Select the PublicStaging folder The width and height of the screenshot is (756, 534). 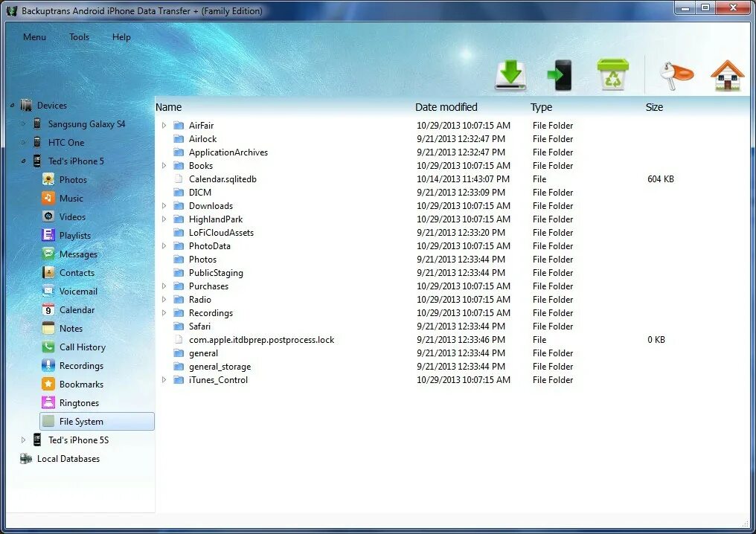[216, 273]
